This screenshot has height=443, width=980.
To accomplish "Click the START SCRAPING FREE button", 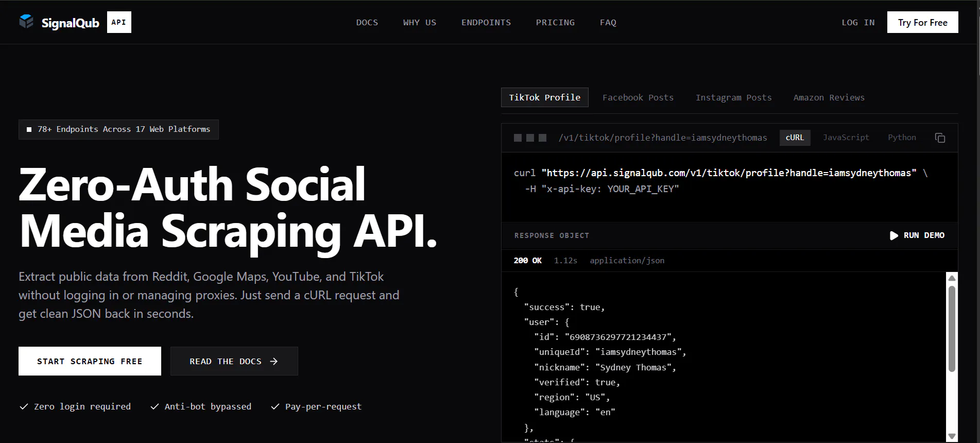I will (90, 361).
